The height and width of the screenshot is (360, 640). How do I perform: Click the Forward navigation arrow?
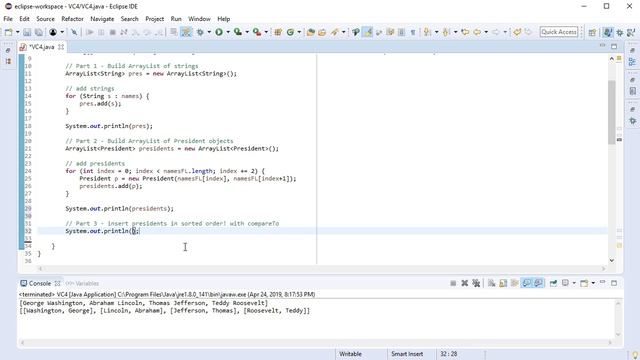coord(496,32)
